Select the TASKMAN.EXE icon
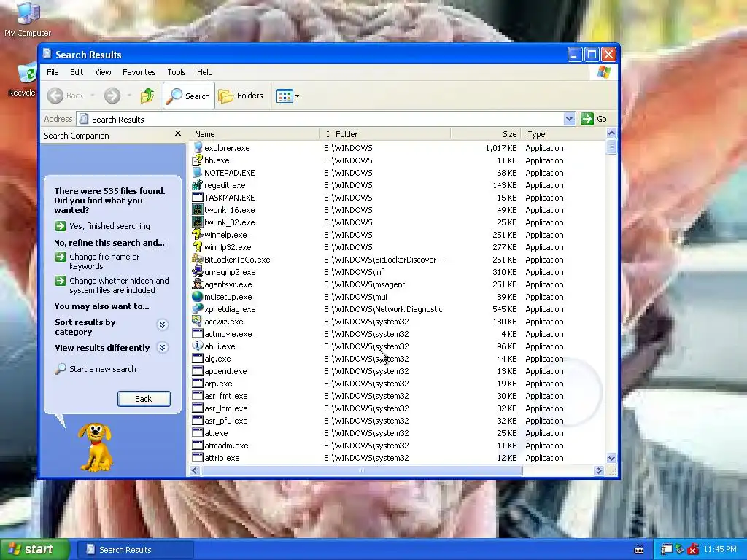 [197, 198]
